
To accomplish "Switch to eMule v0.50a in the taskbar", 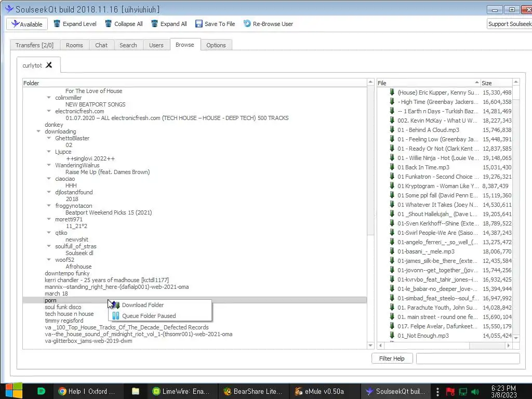I will pyautogui.click(x=324, y=391).
